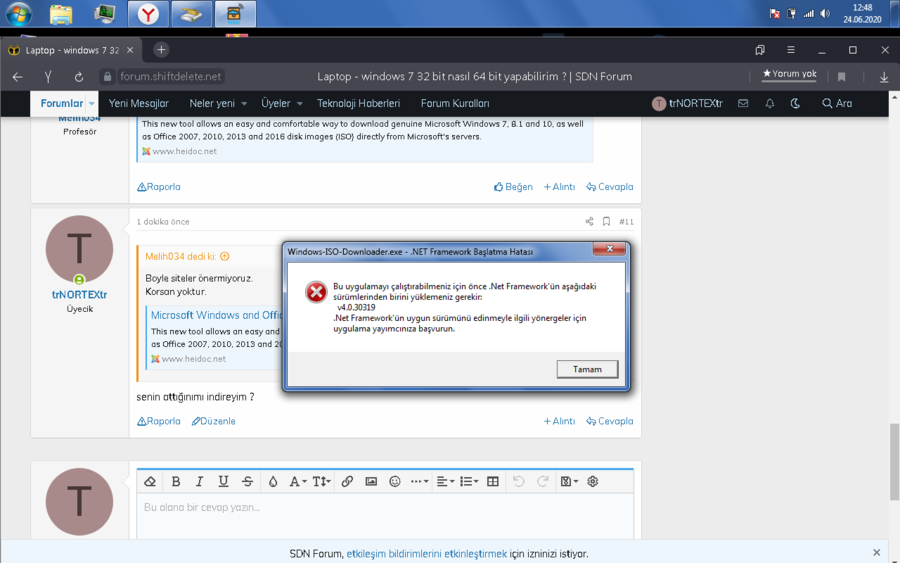Click the forum.shiftdelete.net address field

170,76
